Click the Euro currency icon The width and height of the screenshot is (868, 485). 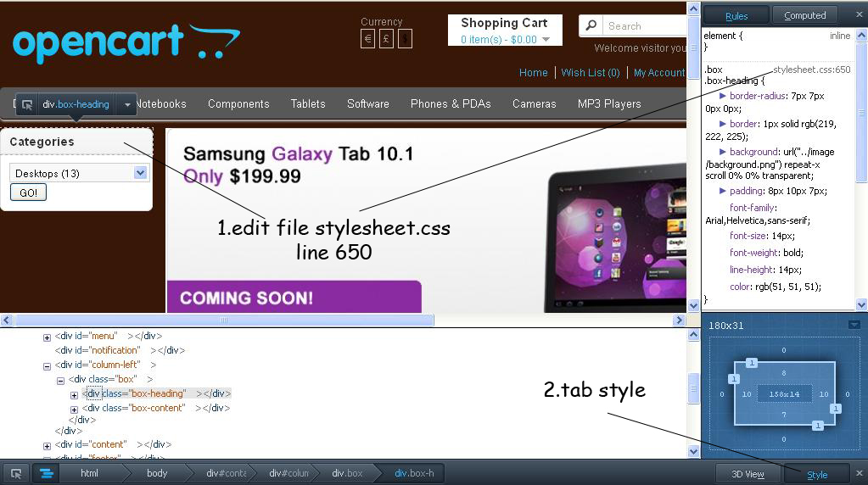pos(367,39)
